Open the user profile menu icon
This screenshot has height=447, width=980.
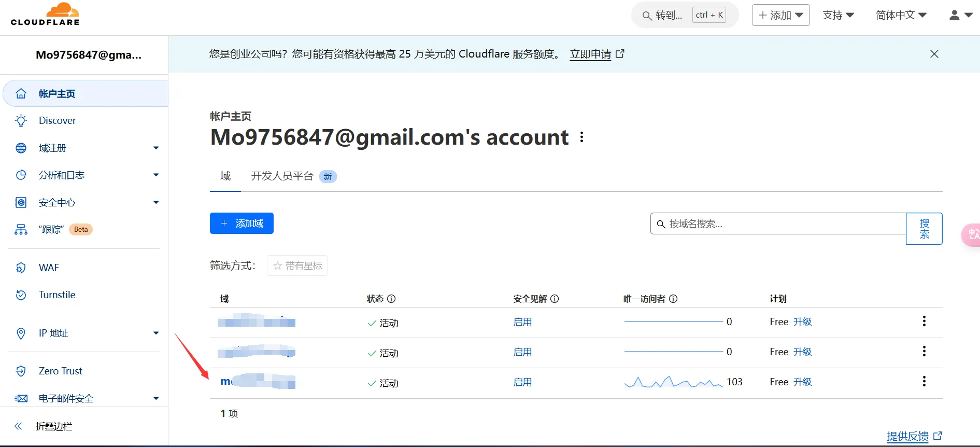pyautogui.click(x=960, y=15)
